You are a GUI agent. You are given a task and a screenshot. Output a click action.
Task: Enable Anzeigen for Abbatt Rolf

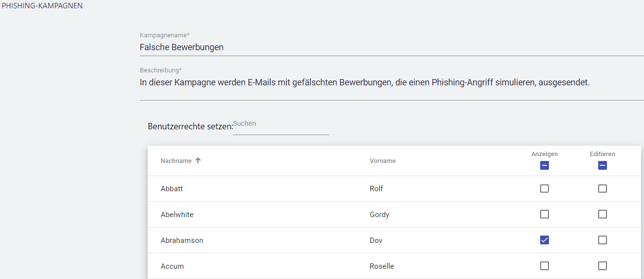pyautogui.click(x=545, y=189)
